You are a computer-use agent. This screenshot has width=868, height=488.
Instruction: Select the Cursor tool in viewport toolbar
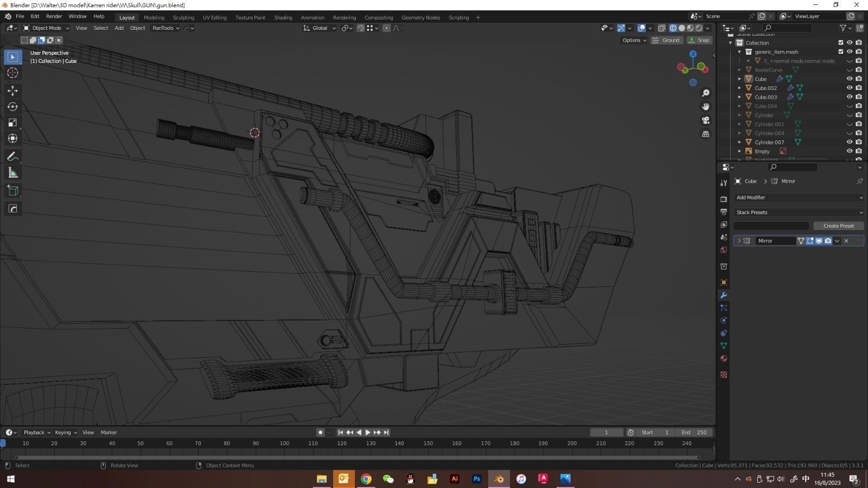(x=12, y=73)
